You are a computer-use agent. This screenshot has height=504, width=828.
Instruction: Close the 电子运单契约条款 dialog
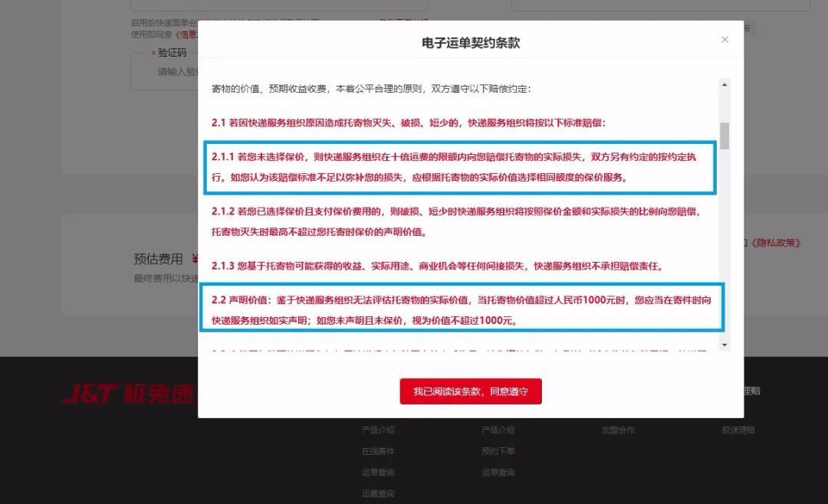724,39
